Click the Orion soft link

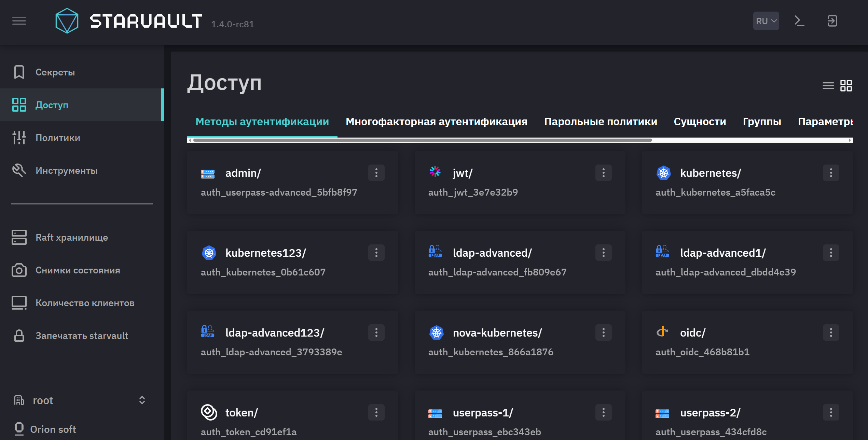coord(53,429)
